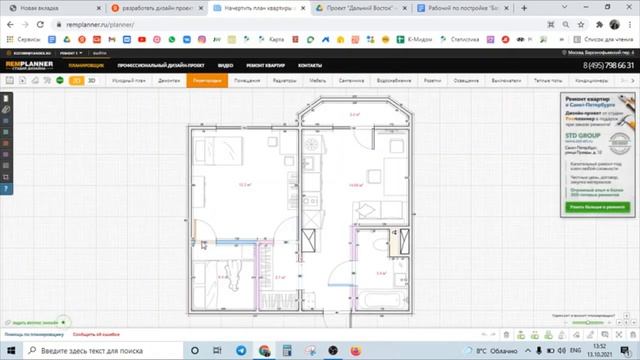Reload the page
The height and width of the screenshot is (360, 640).
[40, 25]
